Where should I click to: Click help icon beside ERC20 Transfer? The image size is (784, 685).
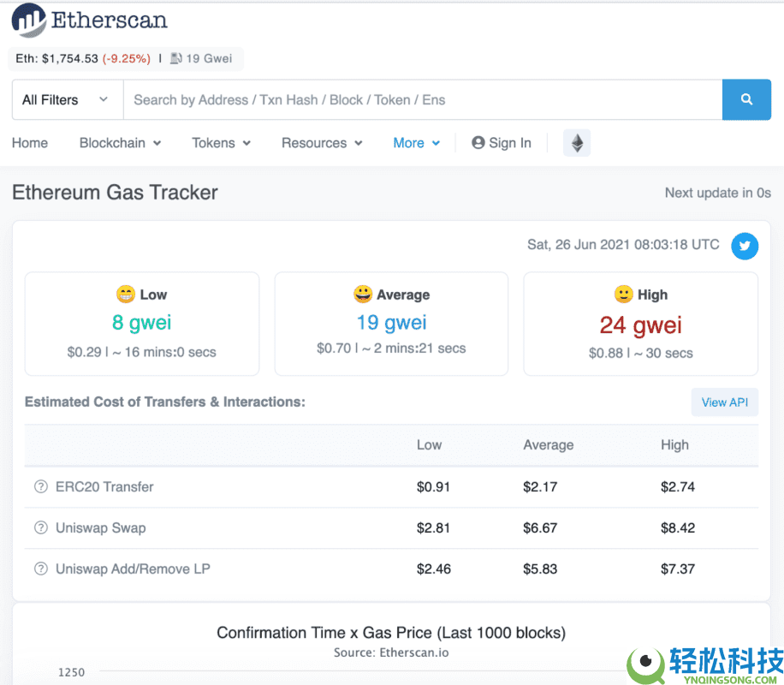pyautogui.click(x=40, y=487)
